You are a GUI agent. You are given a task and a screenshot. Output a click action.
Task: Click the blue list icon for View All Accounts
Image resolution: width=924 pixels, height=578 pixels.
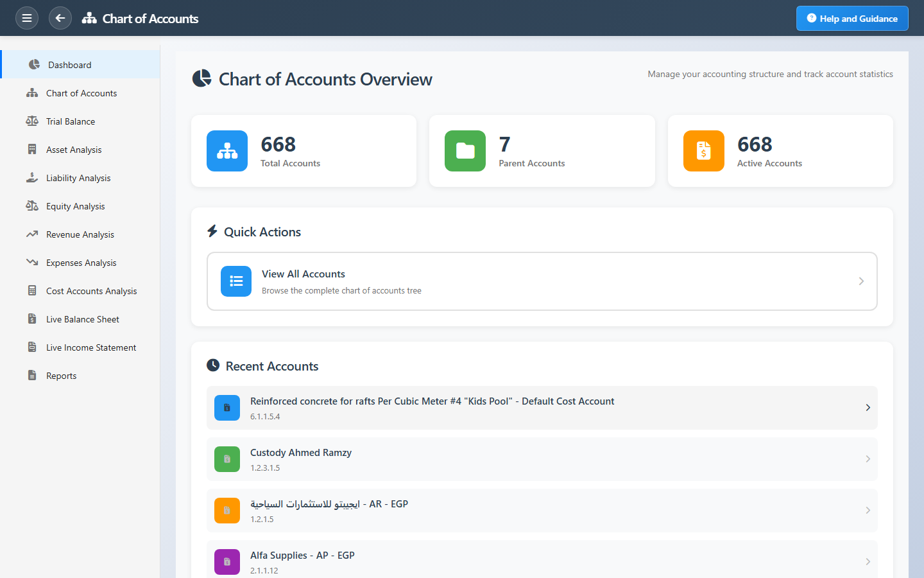236,281
